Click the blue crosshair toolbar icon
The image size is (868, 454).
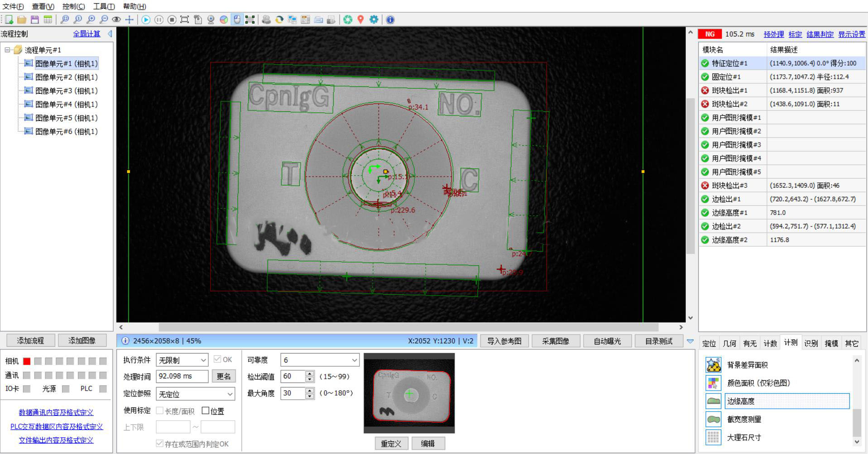(129, 19)
